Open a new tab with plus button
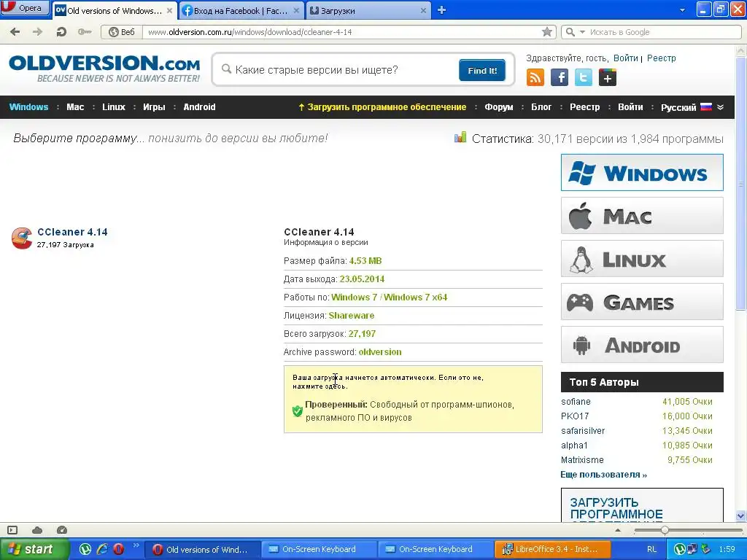747x560 pixels. tap(441, 10)
